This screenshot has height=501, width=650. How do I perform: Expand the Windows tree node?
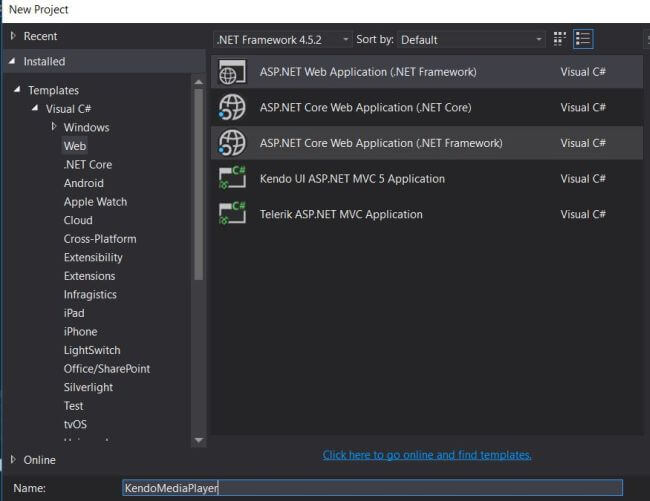click(53, 127)
